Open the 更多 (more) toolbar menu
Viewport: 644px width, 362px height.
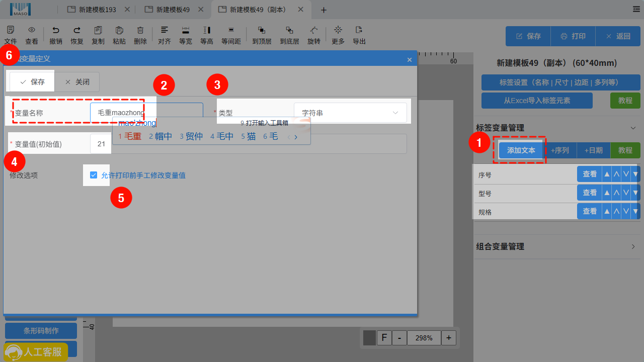(338, 35)
